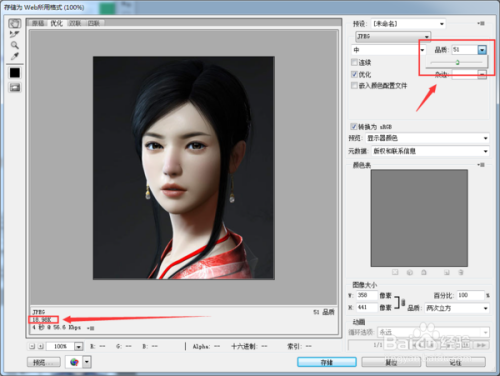The height and width of the screenshot is (376, 500).
Task: Switch to the 原稿 original tab
Action: point(38,23)
